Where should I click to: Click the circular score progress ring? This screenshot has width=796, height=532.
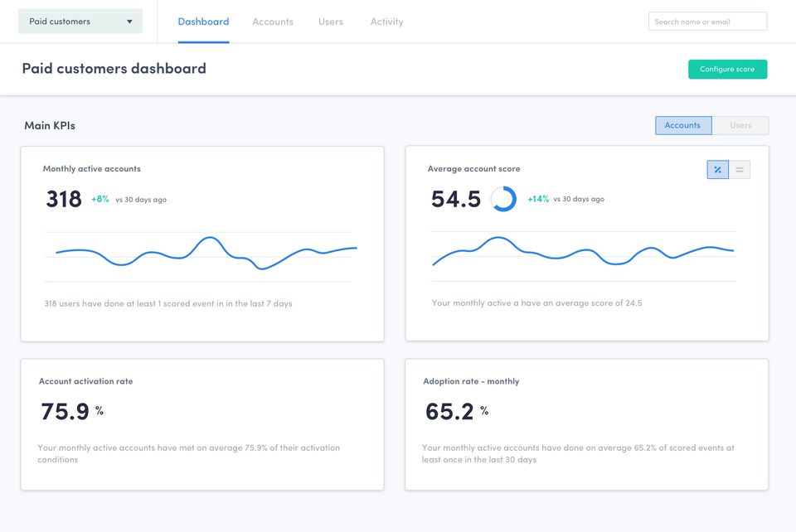click(503, 199)
